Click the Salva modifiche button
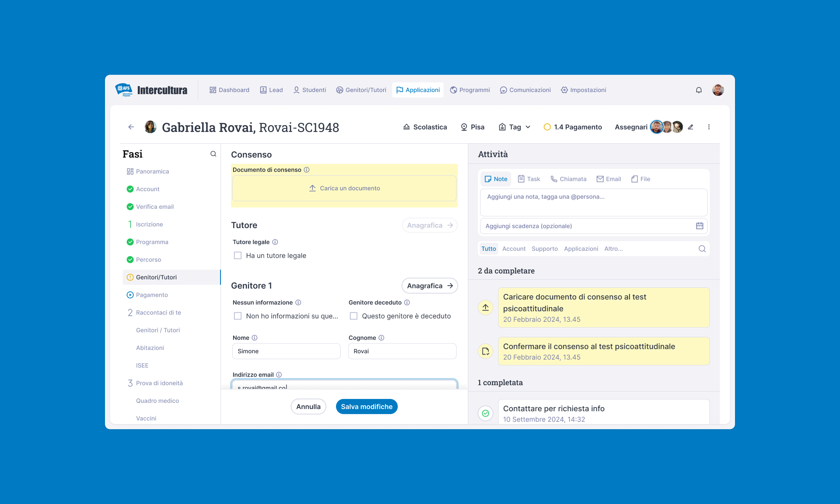Screen dimensions: 840x504 pyautogui.click(x=367, y=407)
